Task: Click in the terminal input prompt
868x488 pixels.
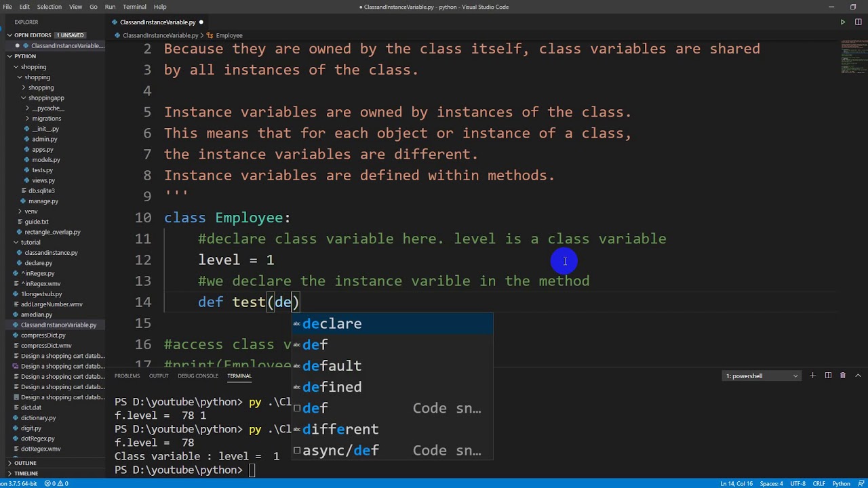Action: [x=252, y=470]
